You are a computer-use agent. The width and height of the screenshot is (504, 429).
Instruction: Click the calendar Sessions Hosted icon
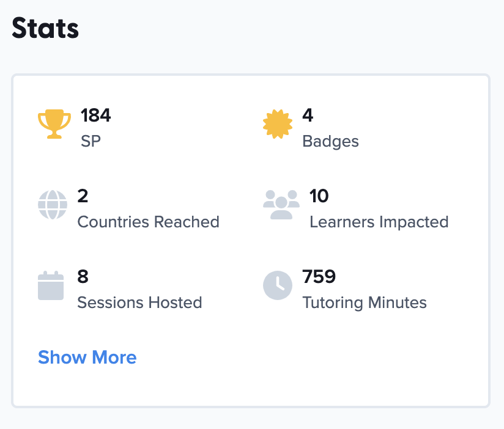coord(51,285)
